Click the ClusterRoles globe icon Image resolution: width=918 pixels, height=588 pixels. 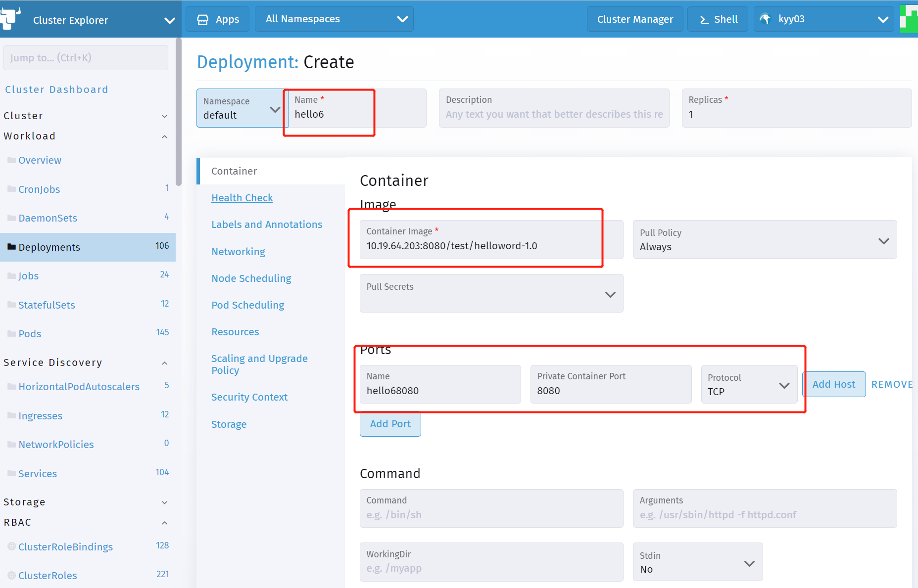click(12, 575)
